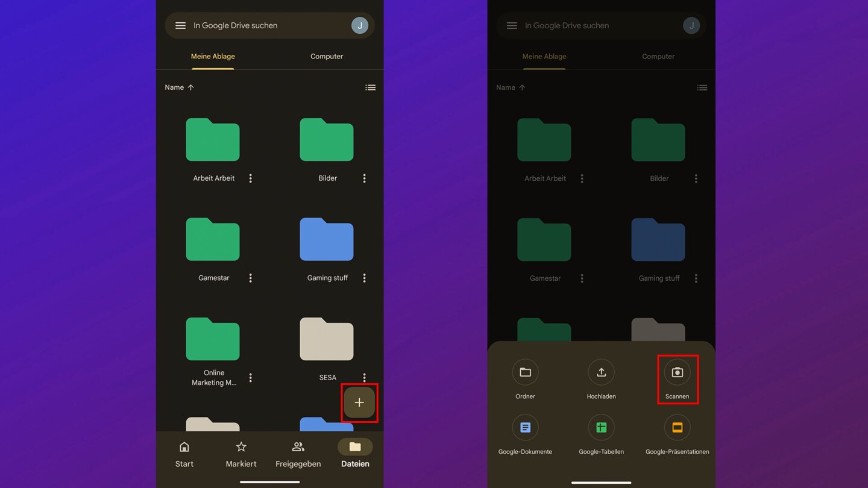Tap the Hochladen upload icon
This screenshot has width=868, height=488.
tap(601, 373)
